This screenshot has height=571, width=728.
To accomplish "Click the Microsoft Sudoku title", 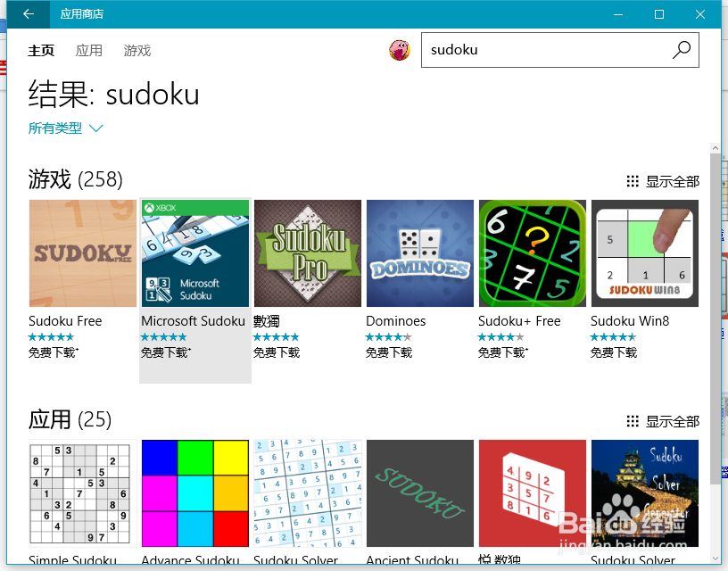I will [x=193, y=321].
